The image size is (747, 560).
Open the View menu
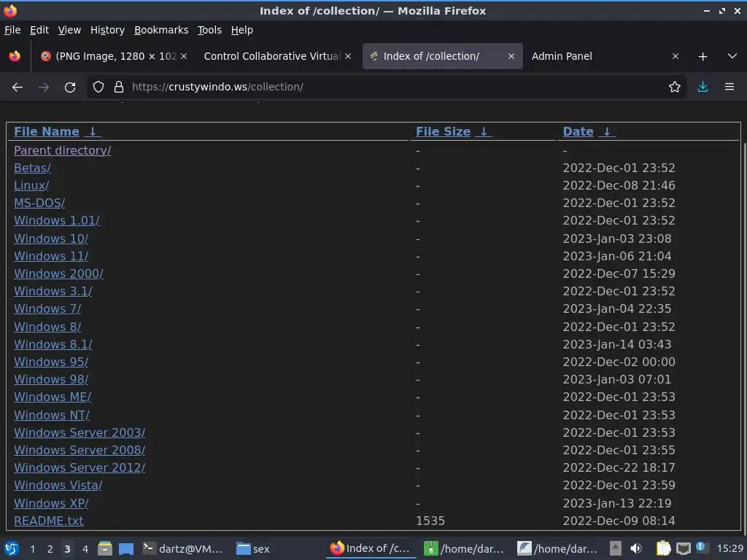(x=69, y=30)
